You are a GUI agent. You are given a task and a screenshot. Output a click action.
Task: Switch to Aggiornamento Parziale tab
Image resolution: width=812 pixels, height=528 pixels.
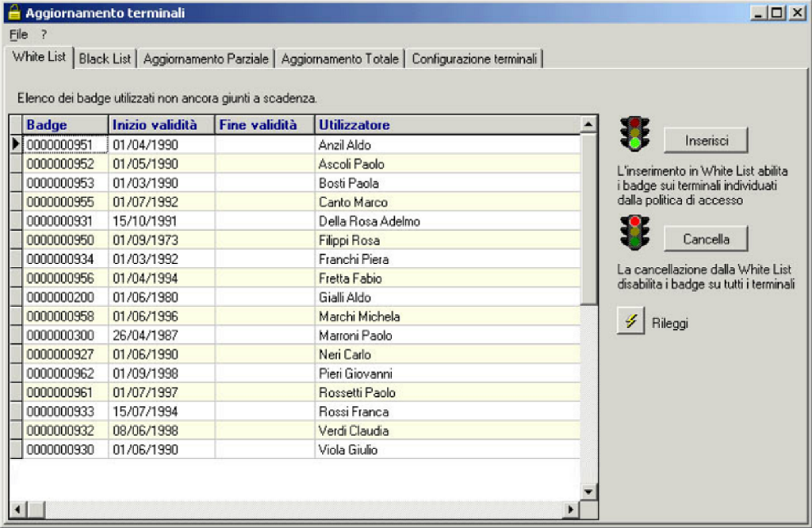(206, 59)
